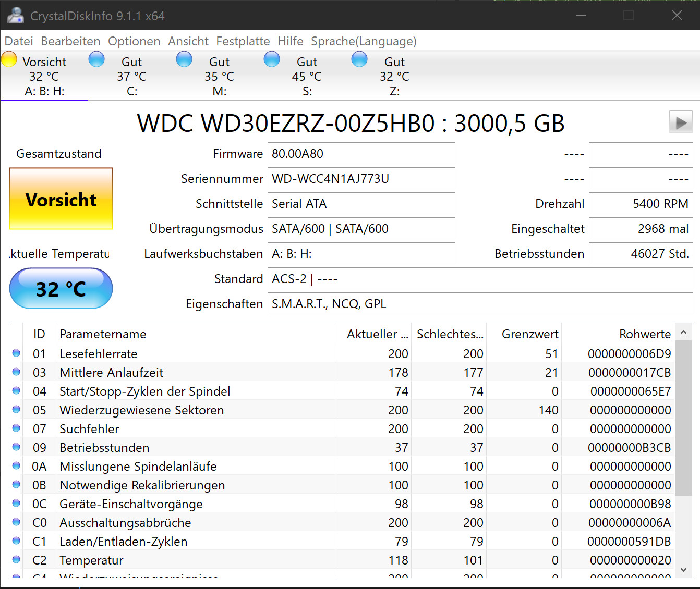
Task: Click status dot for Suchfehler row
Action: [x=16, y=428]
